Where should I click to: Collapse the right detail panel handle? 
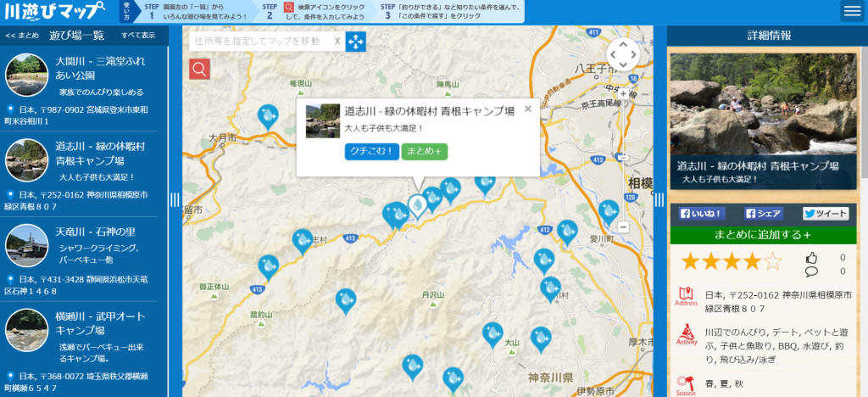point(659,200)
